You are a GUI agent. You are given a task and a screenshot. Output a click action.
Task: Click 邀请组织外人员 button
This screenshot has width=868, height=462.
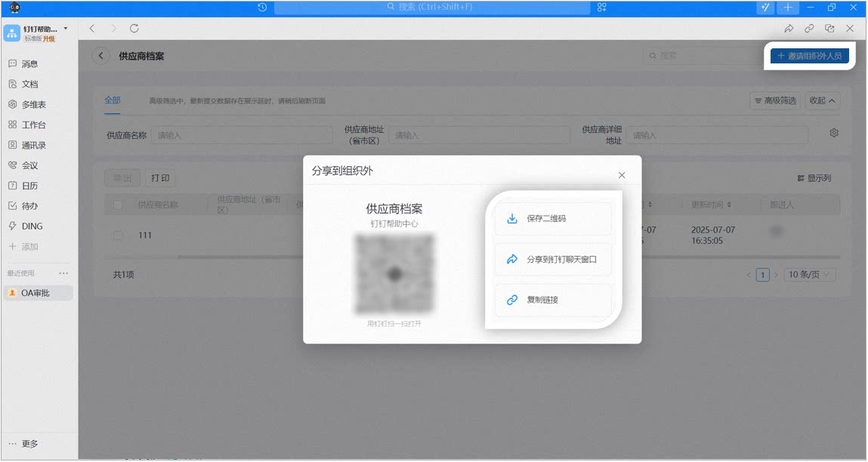point(809,56)
